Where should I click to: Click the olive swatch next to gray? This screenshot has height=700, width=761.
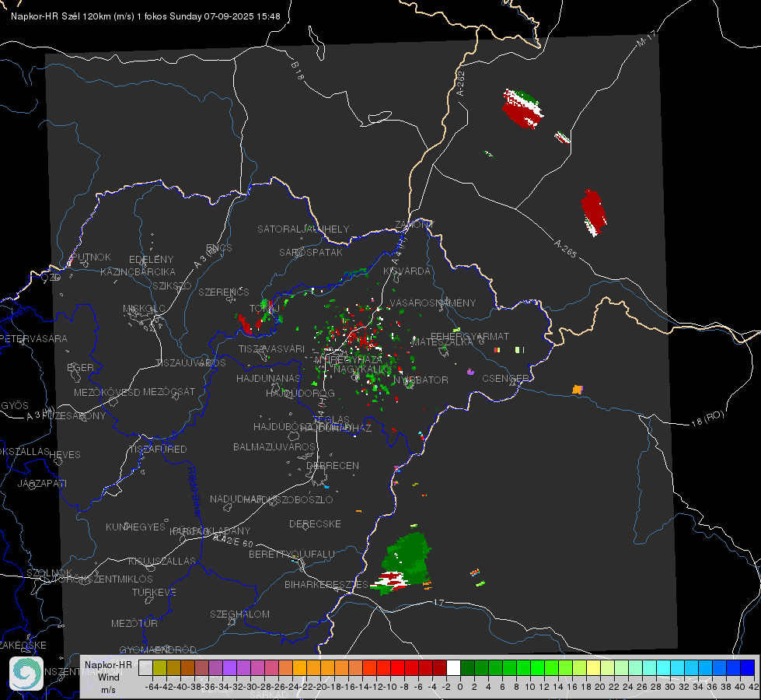(159, 667)
